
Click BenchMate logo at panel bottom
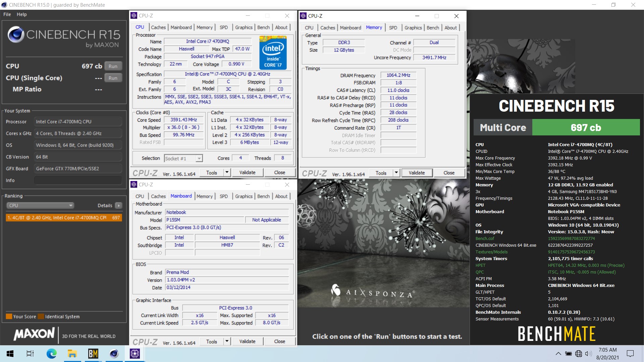click(x=557, y=334)
